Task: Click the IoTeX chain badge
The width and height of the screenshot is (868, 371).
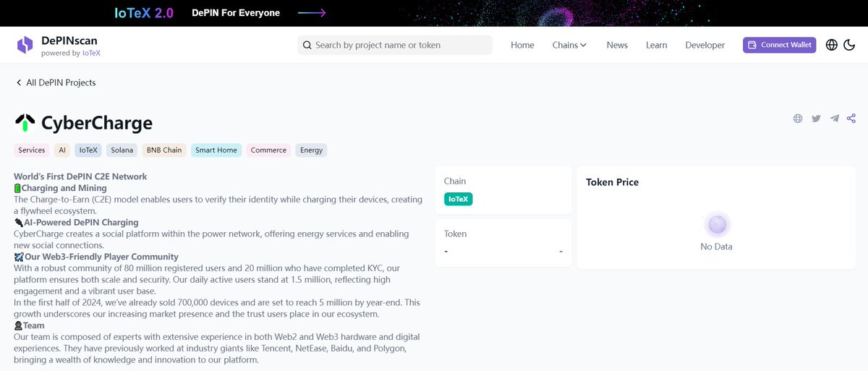Action: (459, 199)
